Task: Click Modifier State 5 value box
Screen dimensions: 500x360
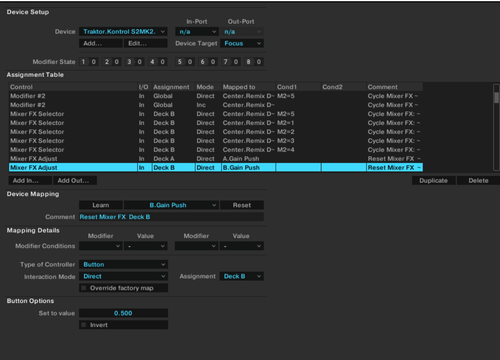Action: click(x=190, y=62)
